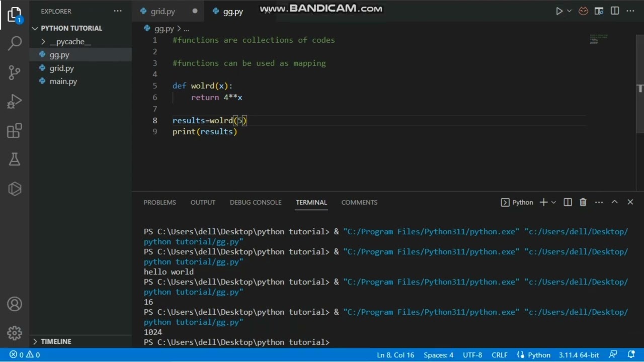Click the gg.py breadcrumb
This screenshot has height=362, width=644.
click(x=164, y=29)
